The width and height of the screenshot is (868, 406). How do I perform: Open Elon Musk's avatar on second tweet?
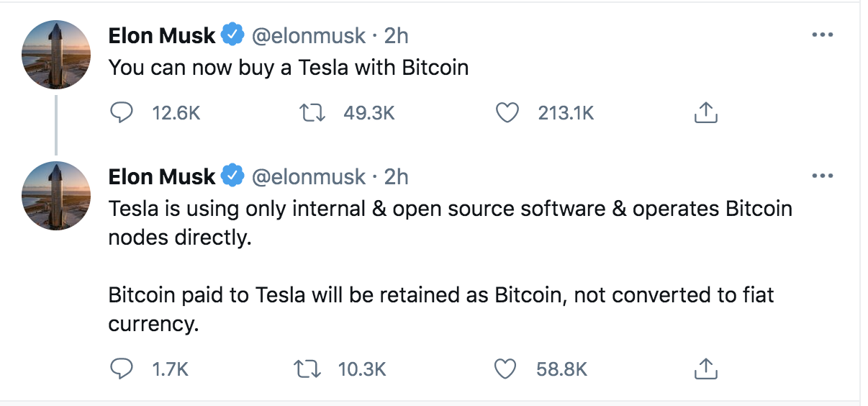point(57,196)
